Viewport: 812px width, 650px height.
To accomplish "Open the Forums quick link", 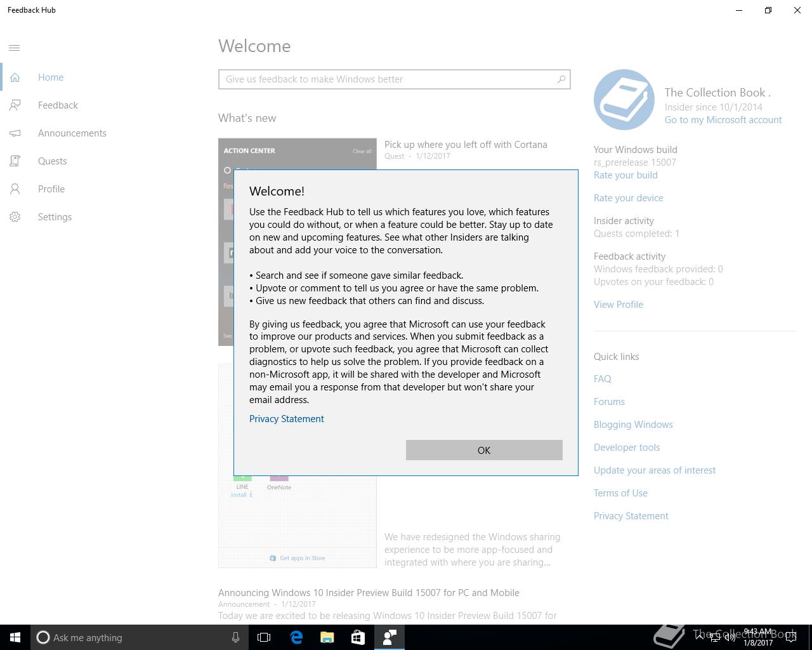I will click(x=609, y=402).
